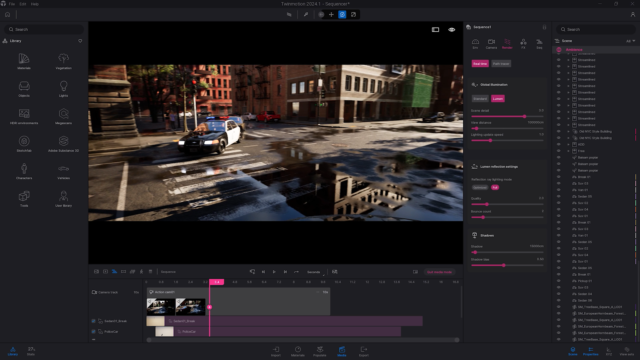This screenshot has width=640, height=360.
Task: Choose Lumen global illumination
Action: point(498,99)
